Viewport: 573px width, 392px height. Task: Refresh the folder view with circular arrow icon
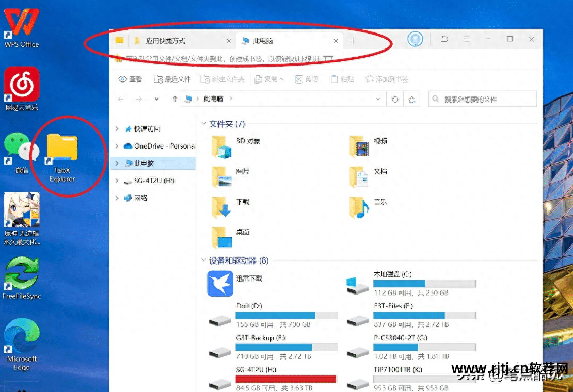coord(394,99)
